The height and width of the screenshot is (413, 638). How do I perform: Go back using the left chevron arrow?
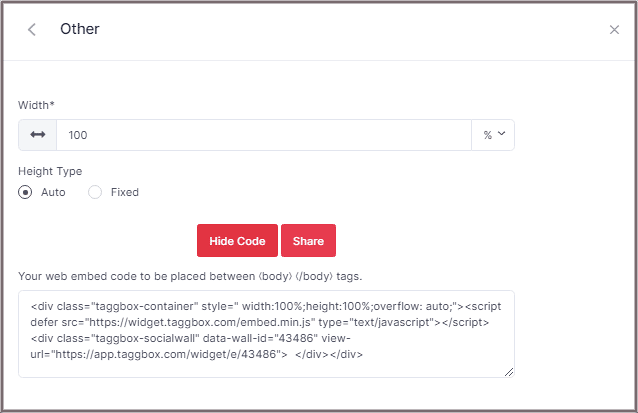point(32,30)
